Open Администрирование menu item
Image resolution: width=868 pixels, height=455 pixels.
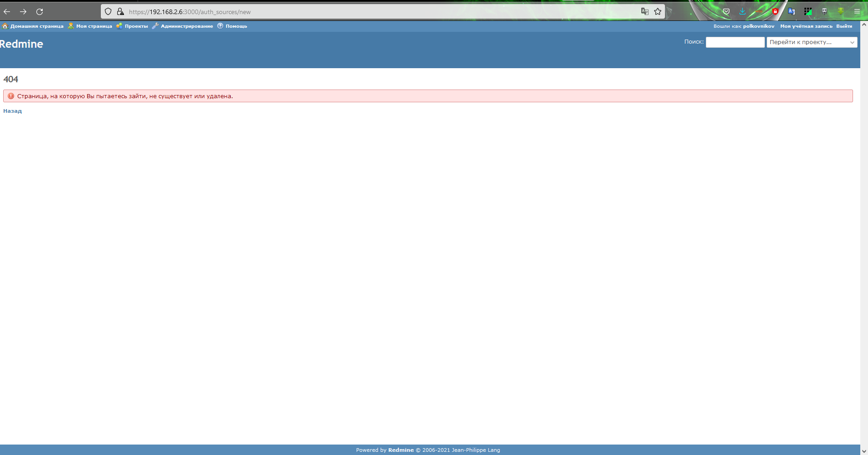click(x=187, y=26)
